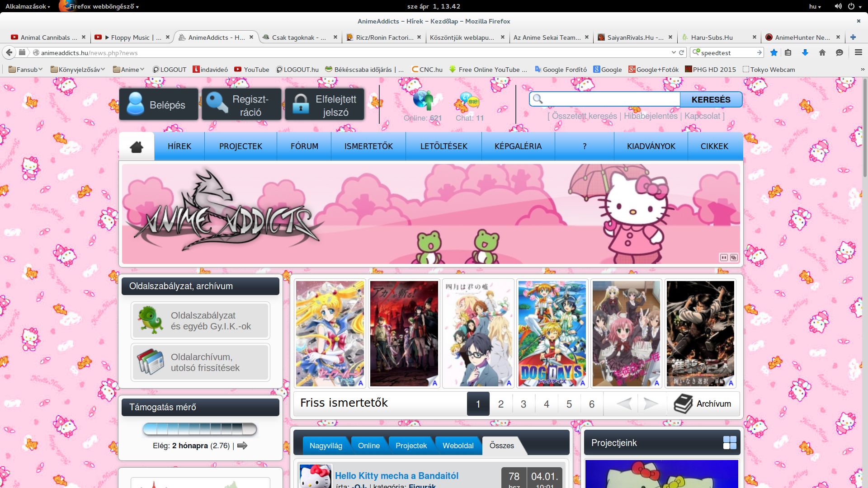This screenshot has width=868, height=488.
Task: Open the LETÖLTÉSEK menu item
Action: [x=444, y=146]
